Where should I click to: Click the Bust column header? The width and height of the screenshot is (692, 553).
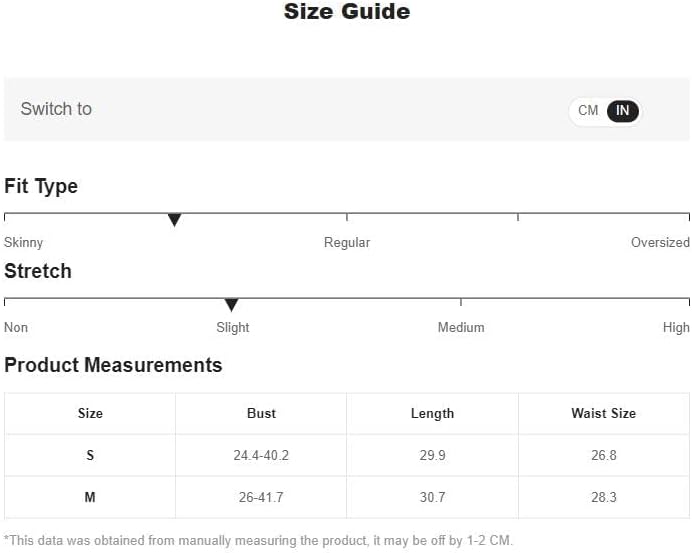[261, 414]
